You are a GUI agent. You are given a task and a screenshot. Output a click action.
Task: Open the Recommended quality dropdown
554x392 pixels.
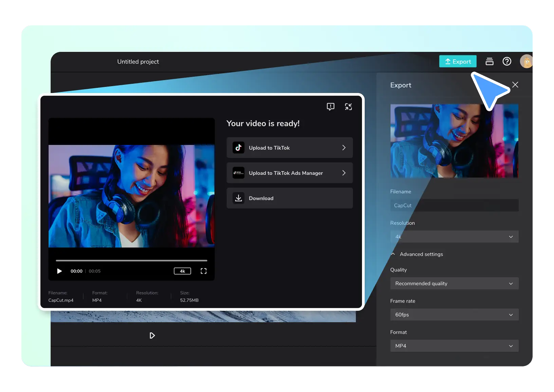[454, 283]
